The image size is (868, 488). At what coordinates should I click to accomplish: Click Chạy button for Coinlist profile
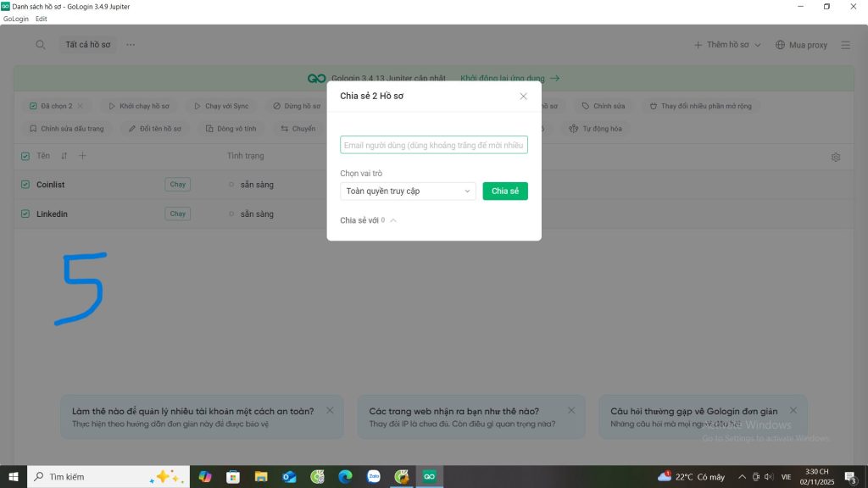(178, 185)
